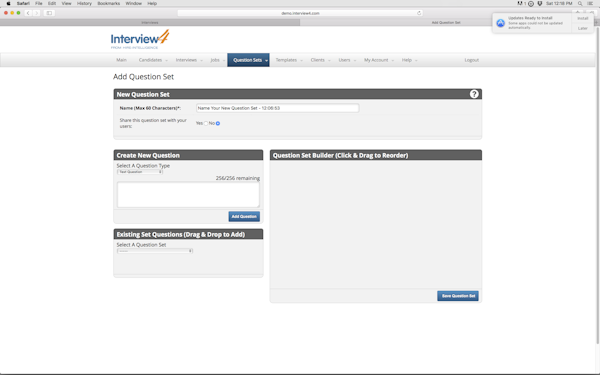The height and width of the screenshot is (375, 600).
Task: Click the App Store icon in update notification
Action: (501, 23)
